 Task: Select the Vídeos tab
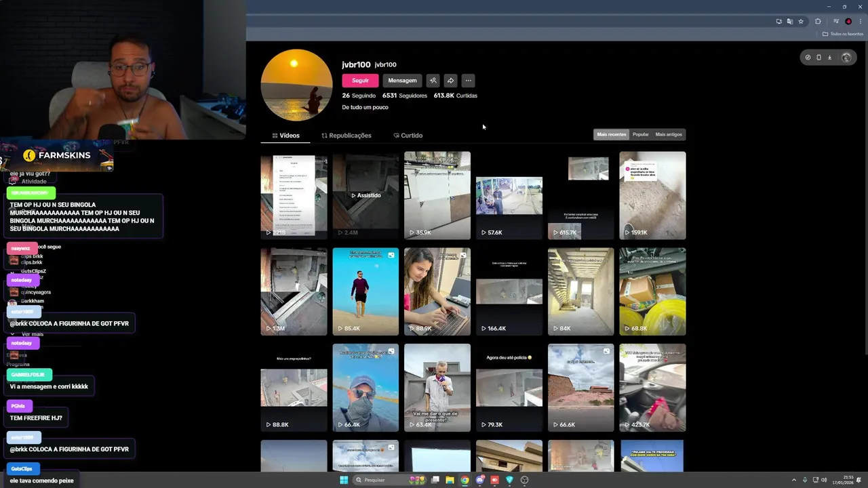(285, 136)
